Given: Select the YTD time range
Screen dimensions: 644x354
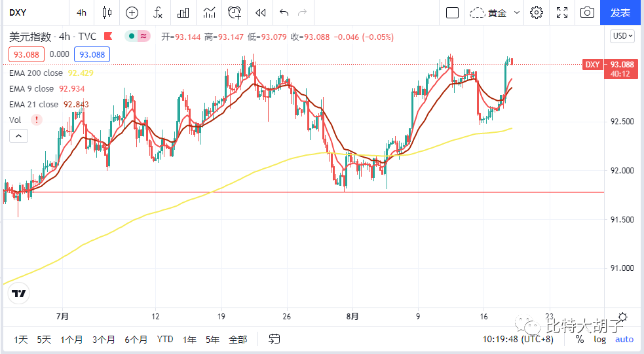Looking at the screenshot, I should point(164,340).
